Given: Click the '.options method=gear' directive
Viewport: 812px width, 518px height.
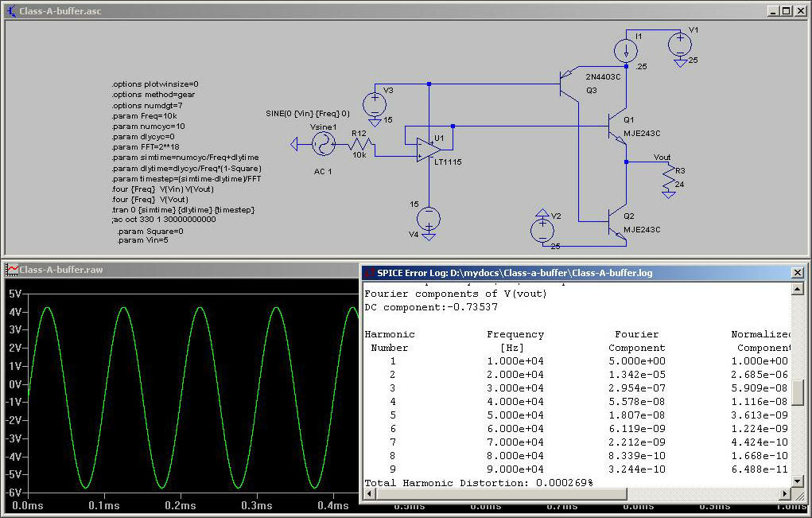Looking at the screenshot, I should pos(153,95).
